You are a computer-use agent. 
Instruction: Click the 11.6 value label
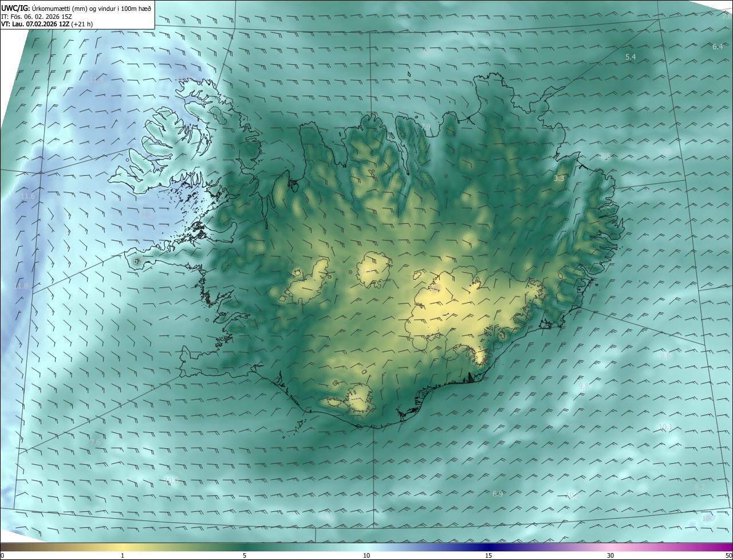click(27, 196)
